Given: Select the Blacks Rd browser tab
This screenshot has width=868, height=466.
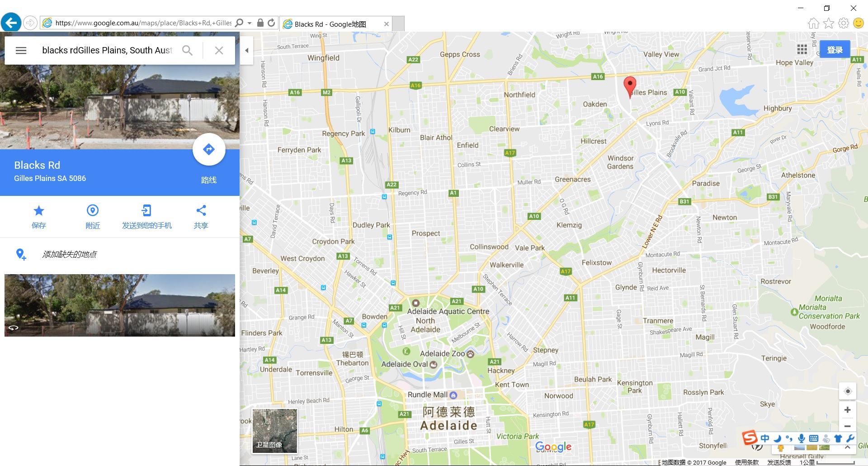Looking at the screenshot, I should coord(335,24).
